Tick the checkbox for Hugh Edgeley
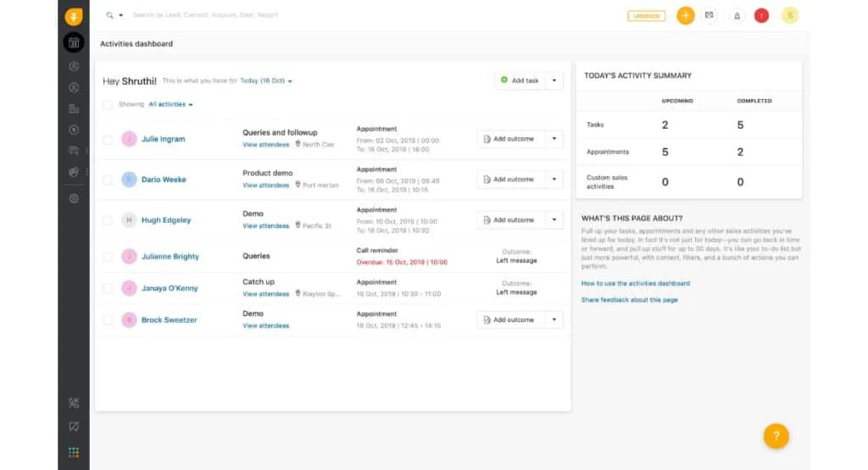 108,220
